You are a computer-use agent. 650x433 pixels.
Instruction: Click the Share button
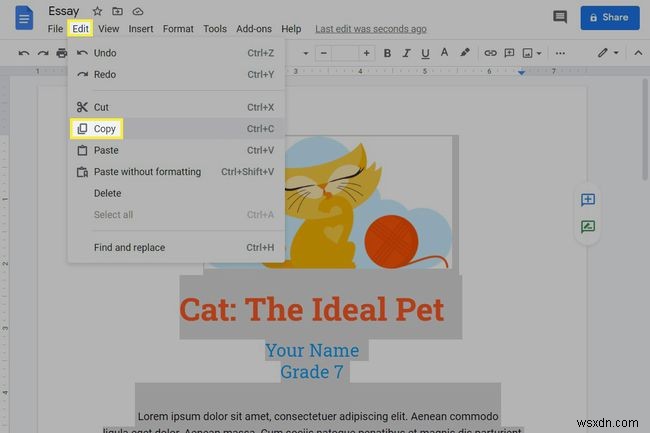pos(610,17)
